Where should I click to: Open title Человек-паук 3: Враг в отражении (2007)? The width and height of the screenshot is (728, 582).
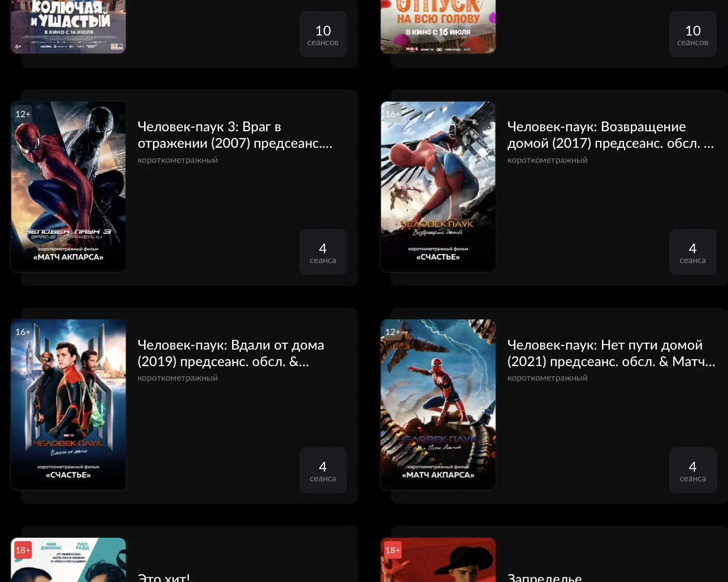click(x=235, y=135)
